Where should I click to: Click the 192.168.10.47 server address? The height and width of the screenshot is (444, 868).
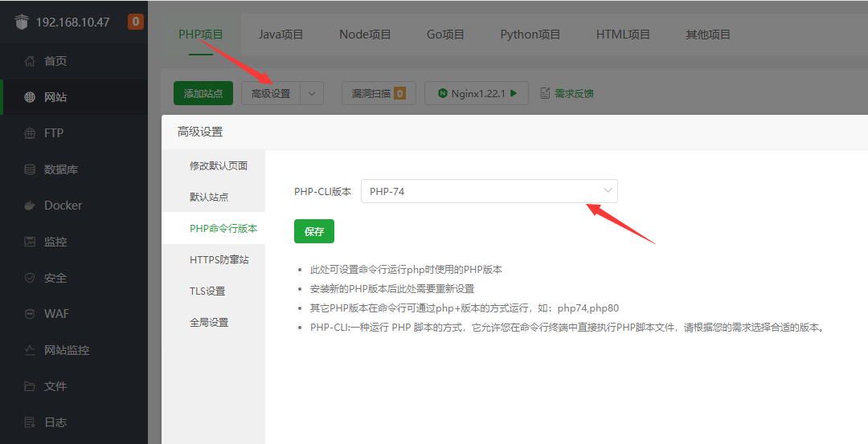(x=72, y=22)
